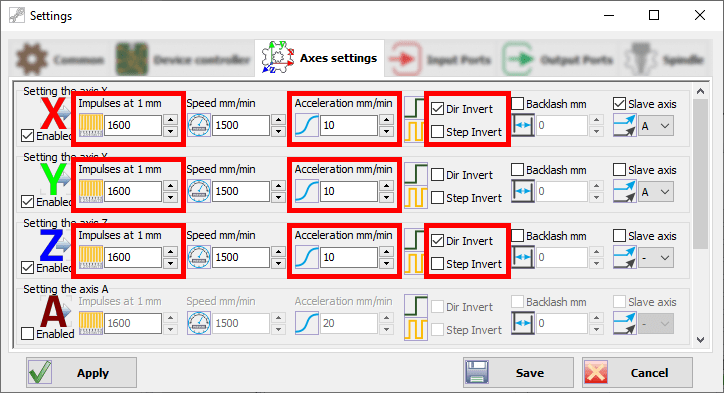The image size is (724, 393).
Task: Click the Z axis direction signal icon
Action: [415, 239]
